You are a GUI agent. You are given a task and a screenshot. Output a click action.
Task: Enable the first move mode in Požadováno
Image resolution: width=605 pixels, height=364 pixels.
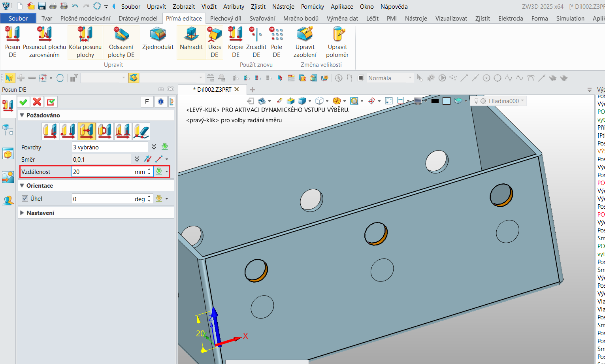click(50, 131)
